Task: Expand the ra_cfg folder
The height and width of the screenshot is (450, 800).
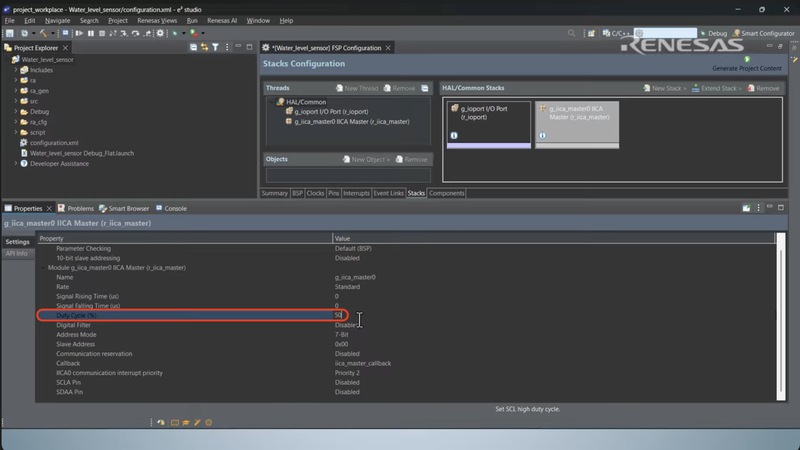Action: [16, 122]
